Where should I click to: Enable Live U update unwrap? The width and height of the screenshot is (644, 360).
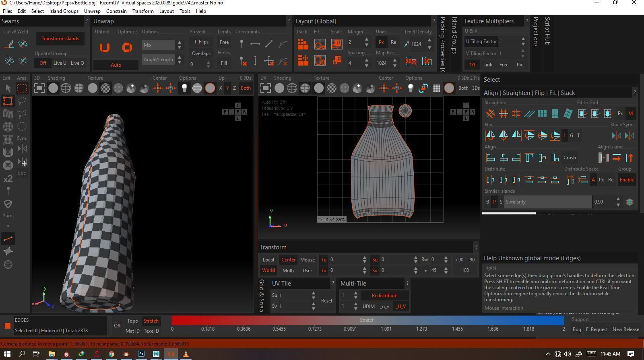click(x=60, y=63)
